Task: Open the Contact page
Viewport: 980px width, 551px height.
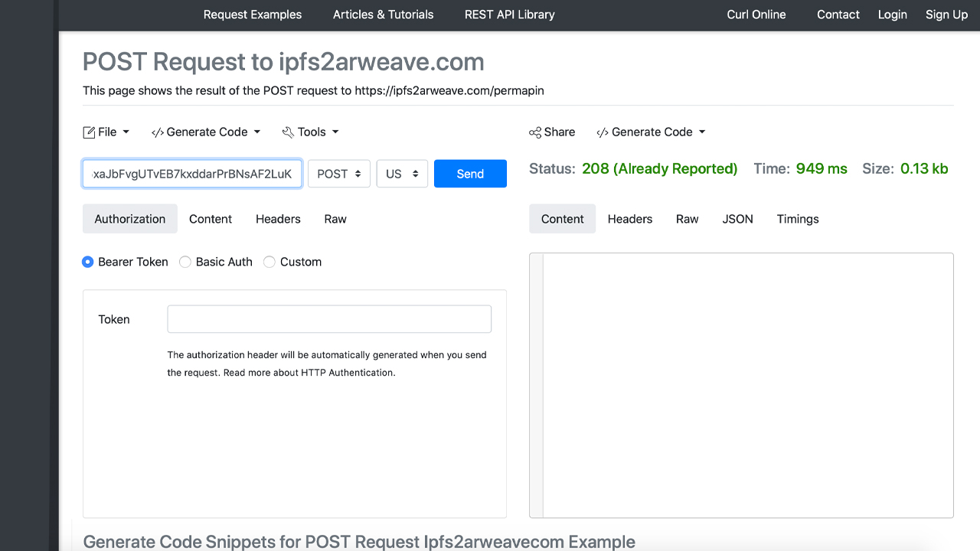Action: pyautogui.click(x=838, y=15)
